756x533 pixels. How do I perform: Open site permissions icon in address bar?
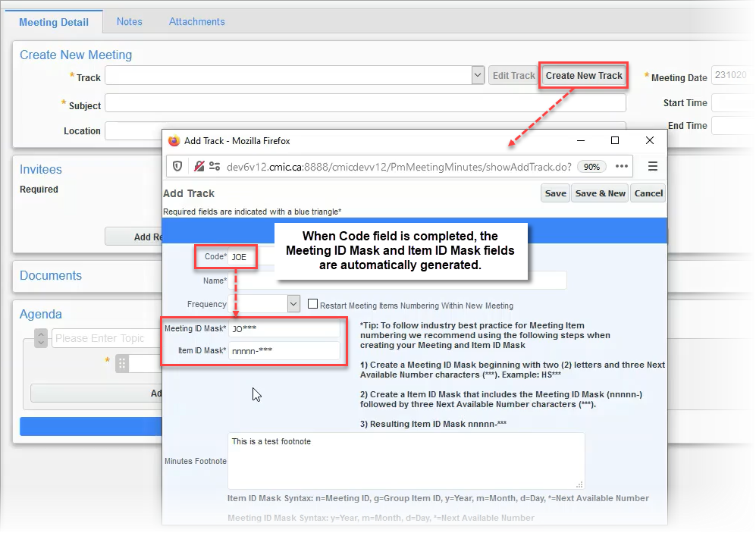click(215, 166)
